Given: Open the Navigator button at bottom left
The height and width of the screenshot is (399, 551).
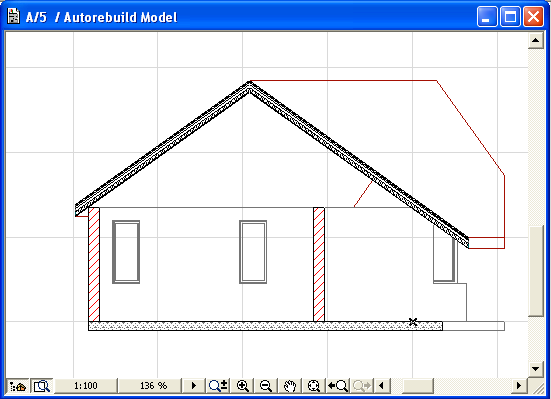Looking at the screenshot, I should pyautogui.click(x=18, y=386).
